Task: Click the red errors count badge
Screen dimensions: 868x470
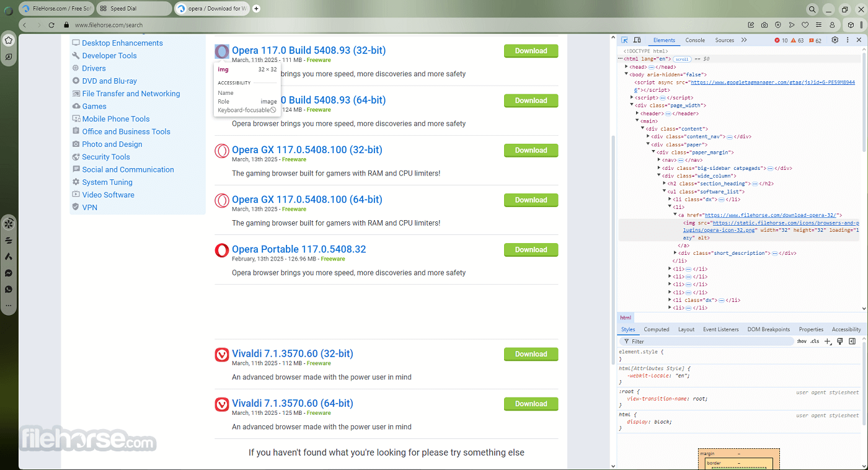Action: point(781,40)
